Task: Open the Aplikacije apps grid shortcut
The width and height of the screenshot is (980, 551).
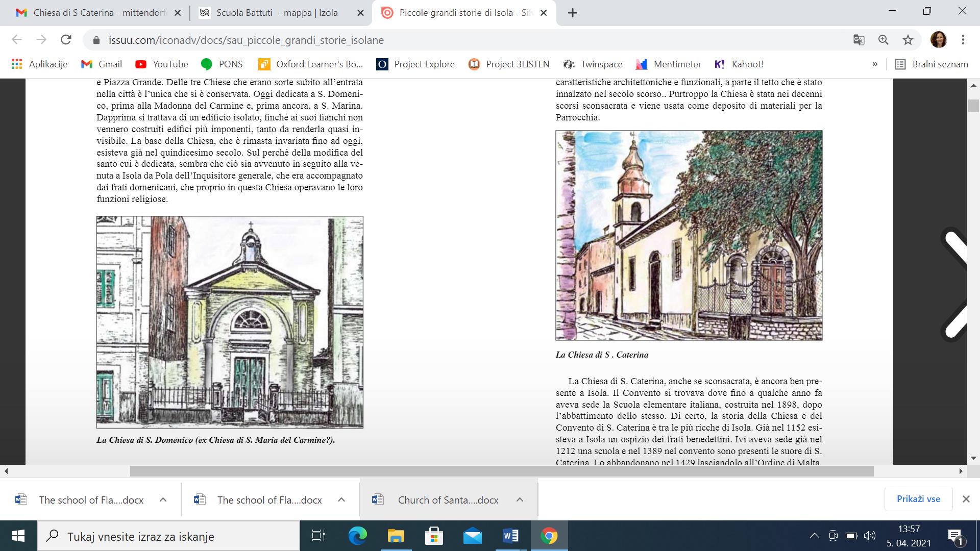Action: coord(39,64)
